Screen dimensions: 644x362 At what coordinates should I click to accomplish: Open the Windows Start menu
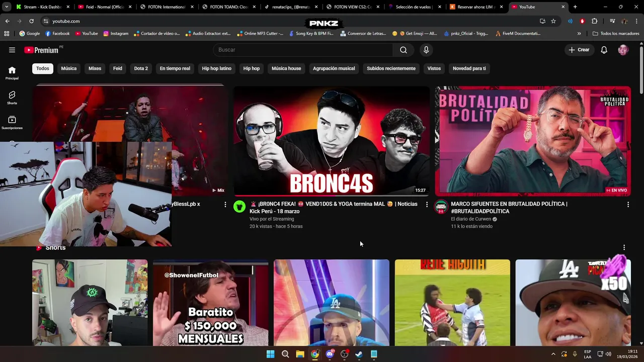tap(270, 354)
